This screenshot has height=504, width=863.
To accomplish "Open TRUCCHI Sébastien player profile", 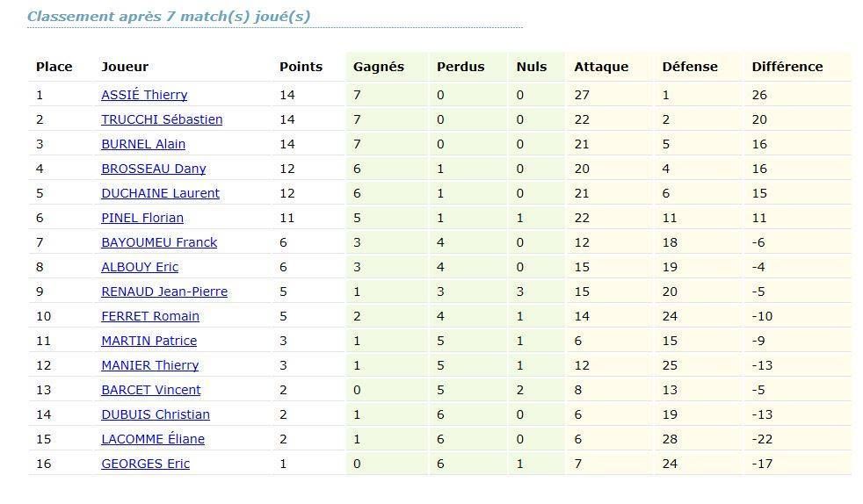I will 162,119.
